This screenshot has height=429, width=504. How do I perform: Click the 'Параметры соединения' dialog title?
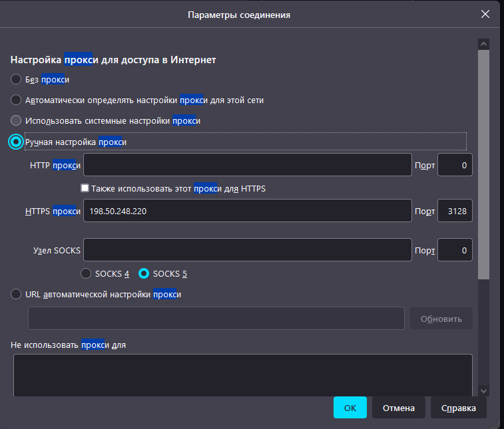coord(239,15)
